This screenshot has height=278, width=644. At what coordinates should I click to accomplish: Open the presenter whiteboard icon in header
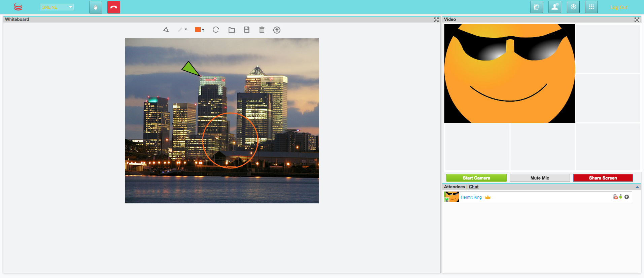click(x=536, y=7)
